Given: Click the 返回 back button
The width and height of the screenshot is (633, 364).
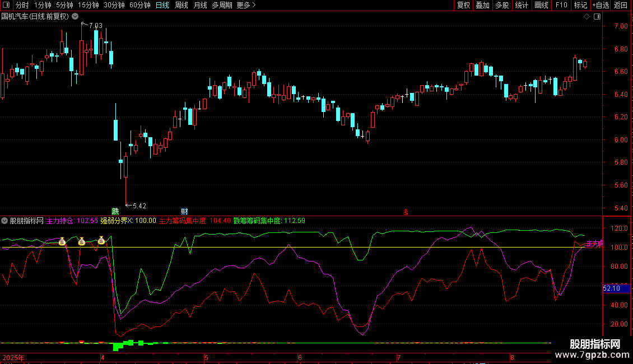Looking at the screenshot, I should pyautogui.click(x=621, y=5).
